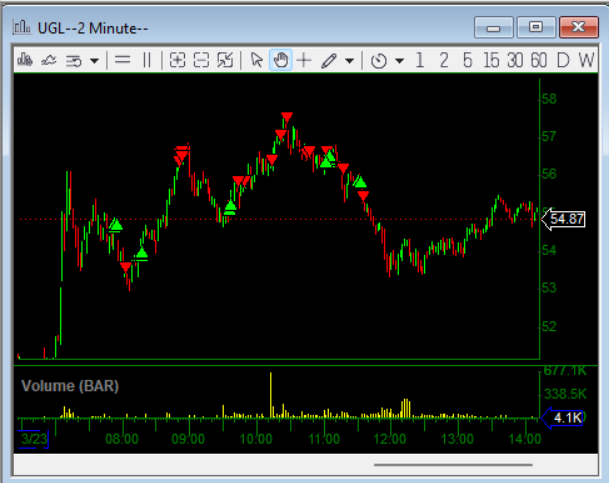
Task: Toggle the hand pan tool
Action: 281,60
